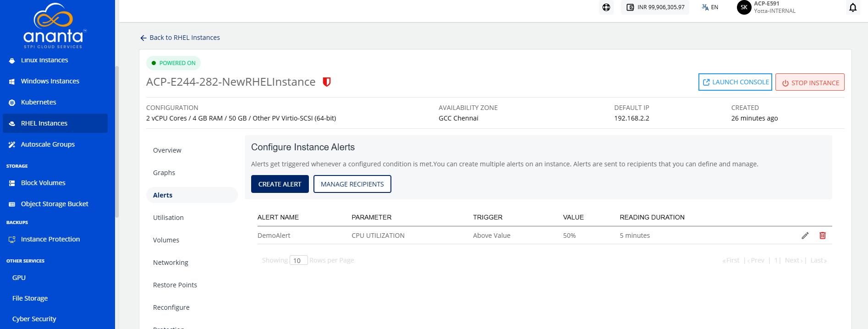Select the Alerts tab
Viewport: 868px width, 329px height.
(x=192, y=195)
